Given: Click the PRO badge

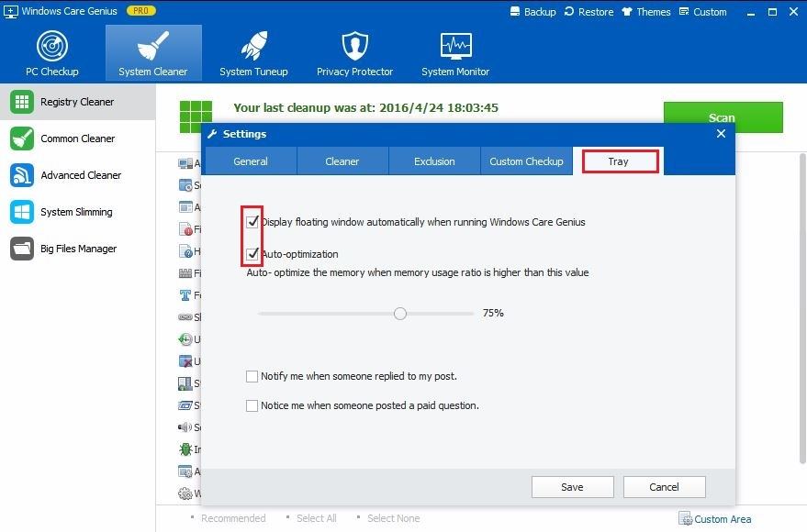Looking at the screenshot, I should pos(141,11).
